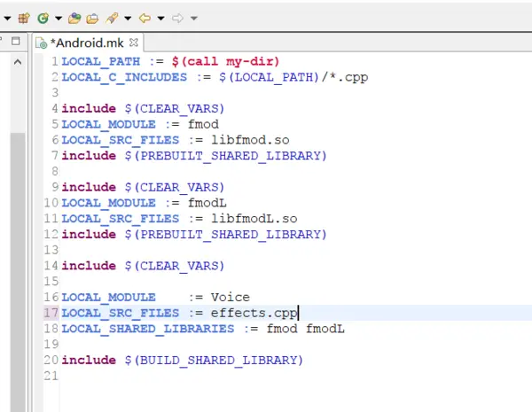
Task: Click libfmod.so on line 6
Action: (250, 140)
